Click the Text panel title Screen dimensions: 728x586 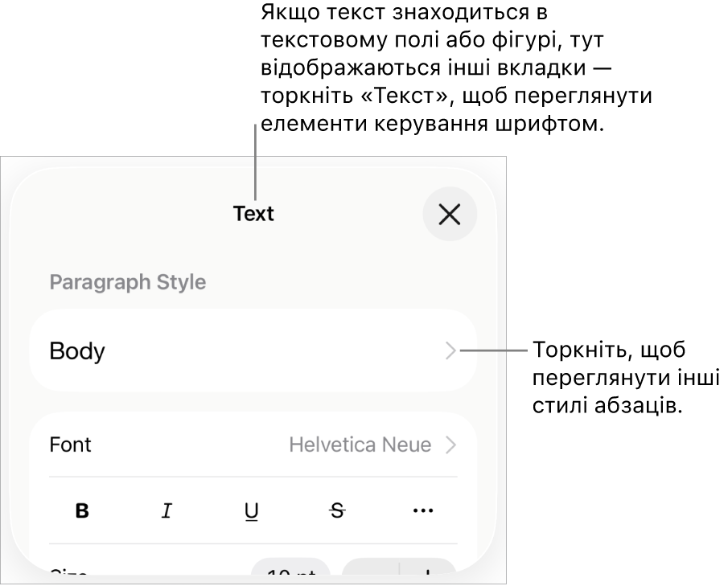253,214
